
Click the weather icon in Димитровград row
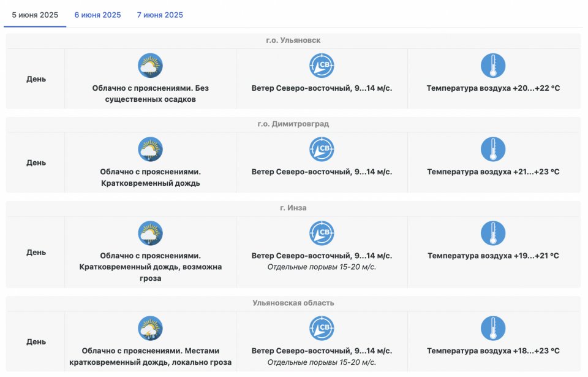tap(150, 150)
